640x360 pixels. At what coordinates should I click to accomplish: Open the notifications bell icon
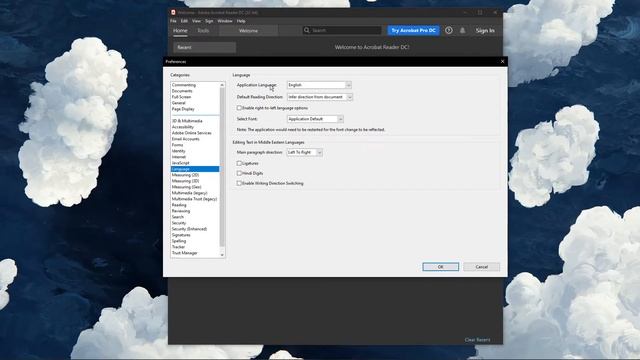(x=462, y=31)
